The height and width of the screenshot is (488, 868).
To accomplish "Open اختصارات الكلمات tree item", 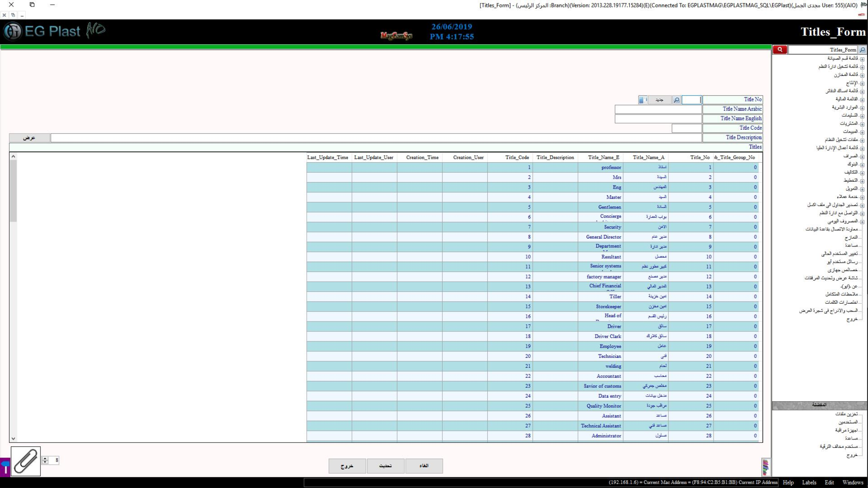I will (x=841, y=303).
